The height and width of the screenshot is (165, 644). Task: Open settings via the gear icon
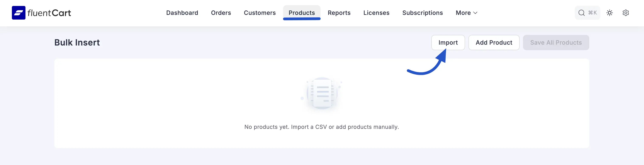(x=626, y=13)
